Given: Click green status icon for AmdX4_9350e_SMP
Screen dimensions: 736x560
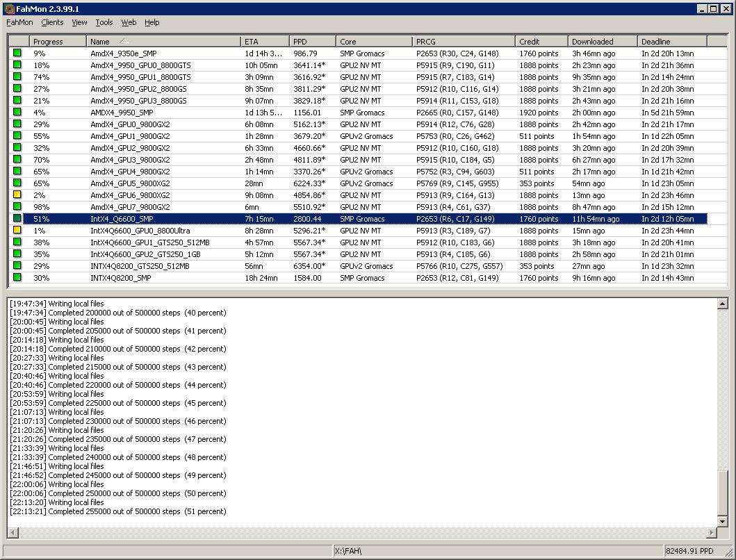Looking at the screenshot, I should pos(17,53).
